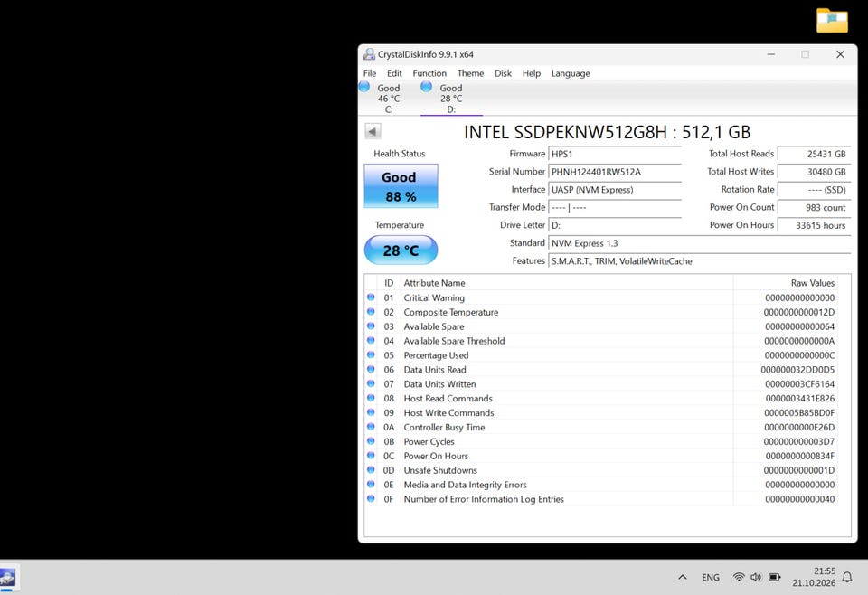Open the notifications bell icon
Viewport: 868px width, 595px height.
[x=847, y=577]
